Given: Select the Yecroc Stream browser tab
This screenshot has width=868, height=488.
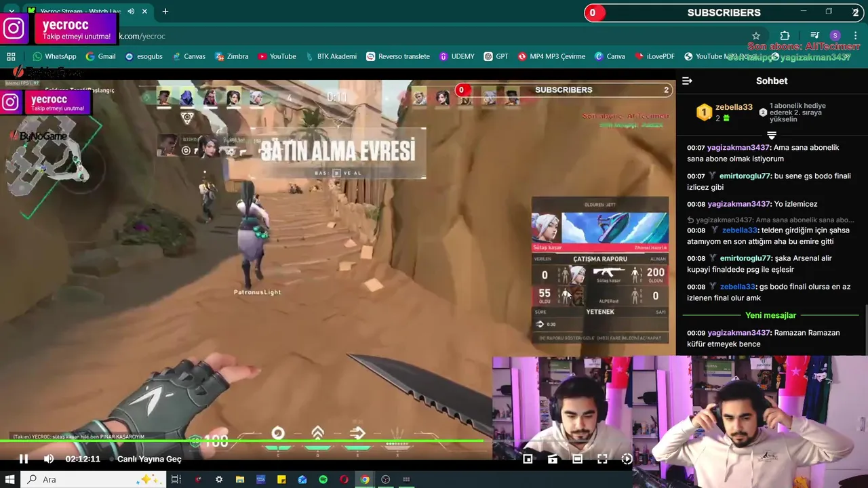Looking at the screenshot, I should point(87,12).
